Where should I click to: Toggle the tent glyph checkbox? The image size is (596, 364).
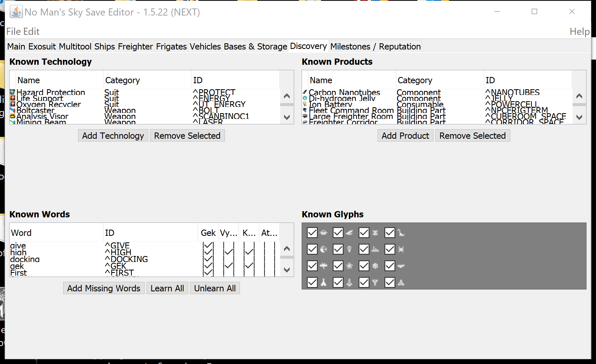(x=312, y=282)
